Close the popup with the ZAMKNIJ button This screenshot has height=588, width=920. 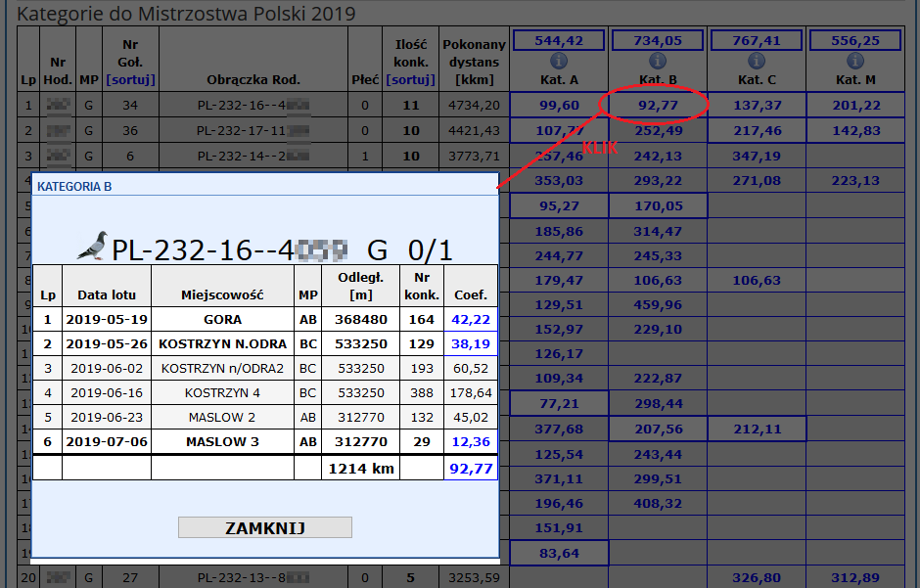pyautogui.click(x=264, y=527)
